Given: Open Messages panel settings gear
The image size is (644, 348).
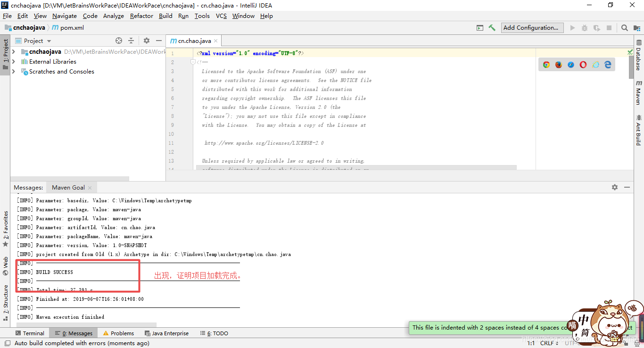Looking at the screenshot, I should [615, 187].
